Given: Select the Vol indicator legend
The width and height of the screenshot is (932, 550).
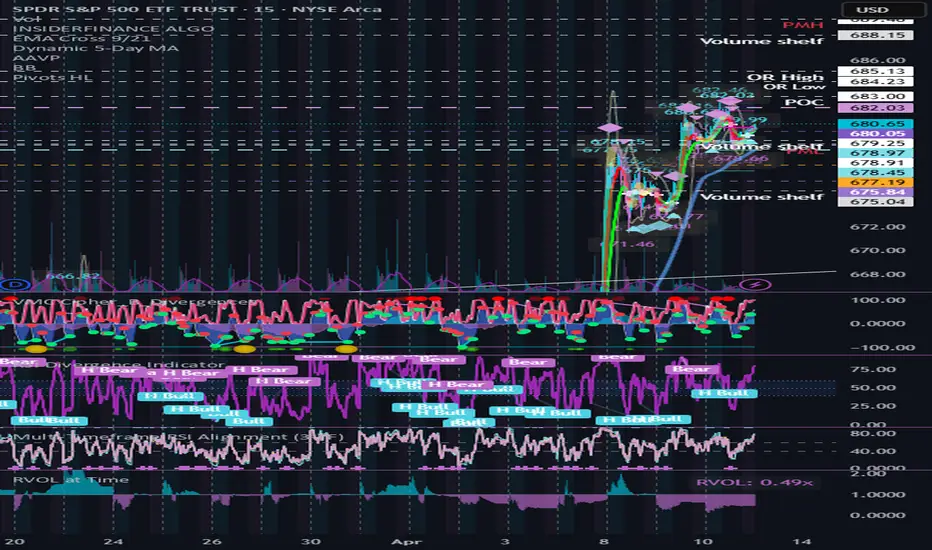Looking at the screenshot, I should [x=26, y=20].
